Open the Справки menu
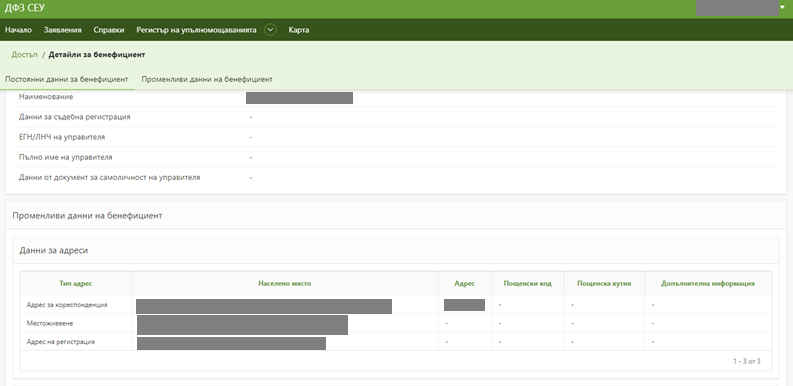 [109, 30]
